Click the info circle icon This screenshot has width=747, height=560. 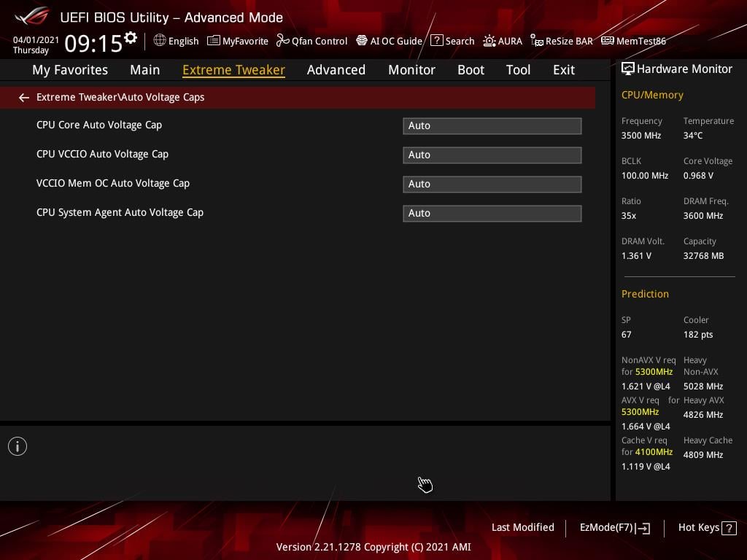coord(18,446)
